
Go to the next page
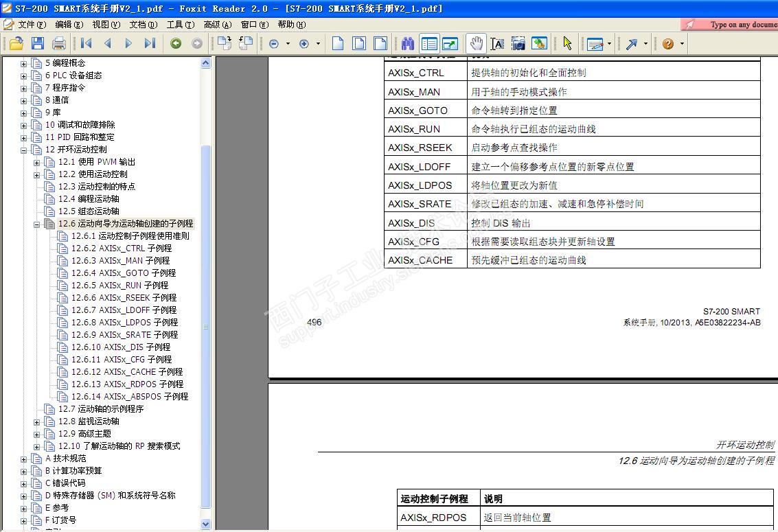pyautogui.click(x=128, y=44)
